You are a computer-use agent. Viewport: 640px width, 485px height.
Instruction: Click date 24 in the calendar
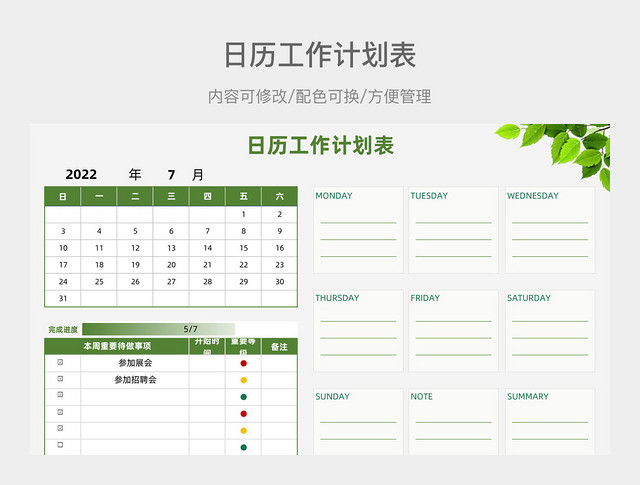63,282
